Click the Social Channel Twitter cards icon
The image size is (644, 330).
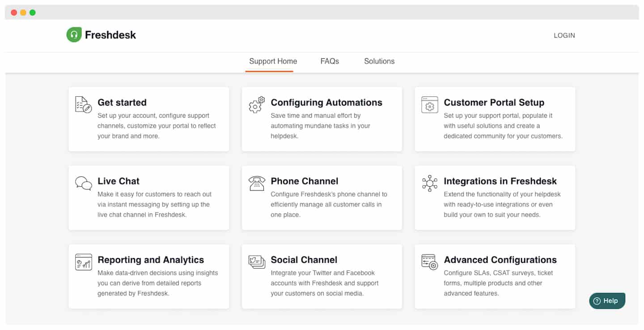[x=257, y=262]
